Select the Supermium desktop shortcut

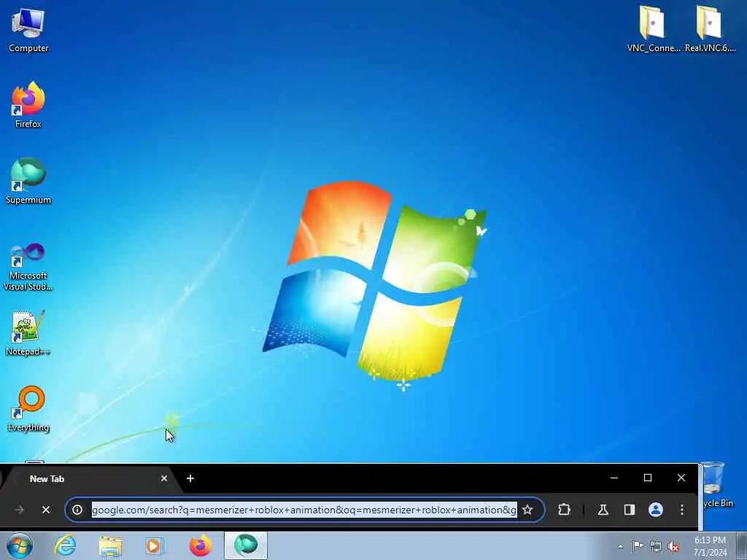coord(28,181)
